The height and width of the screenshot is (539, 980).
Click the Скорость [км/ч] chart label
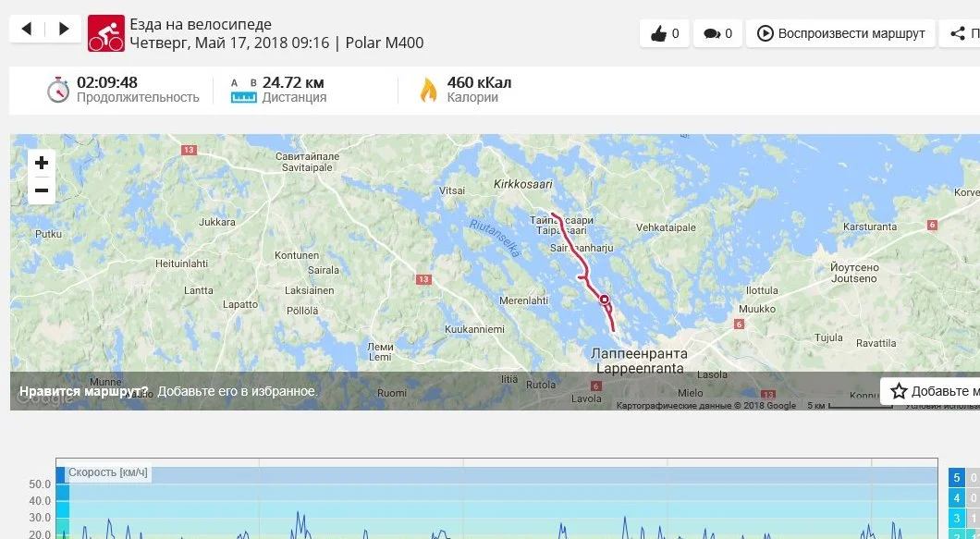(108, 472)
